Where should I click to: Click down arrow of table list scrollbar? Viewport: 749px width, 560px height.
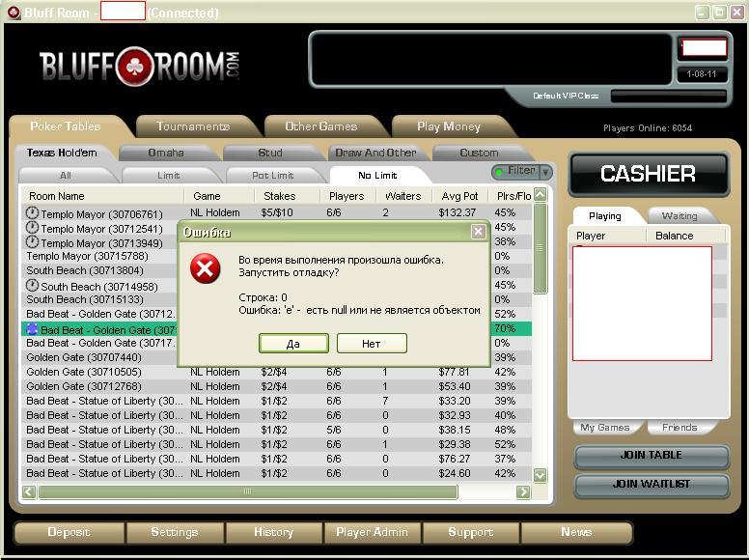pos(541,475)
